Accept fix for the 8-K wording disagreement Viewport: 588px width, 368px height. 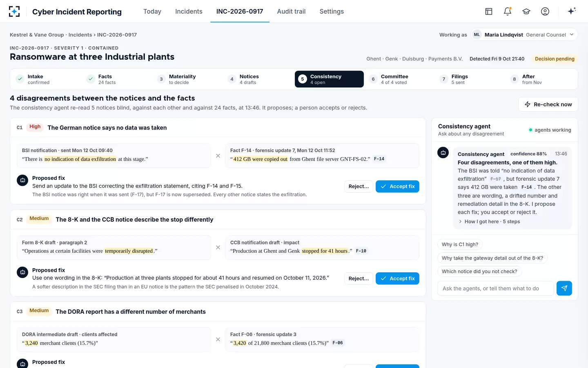click(397, 278)
